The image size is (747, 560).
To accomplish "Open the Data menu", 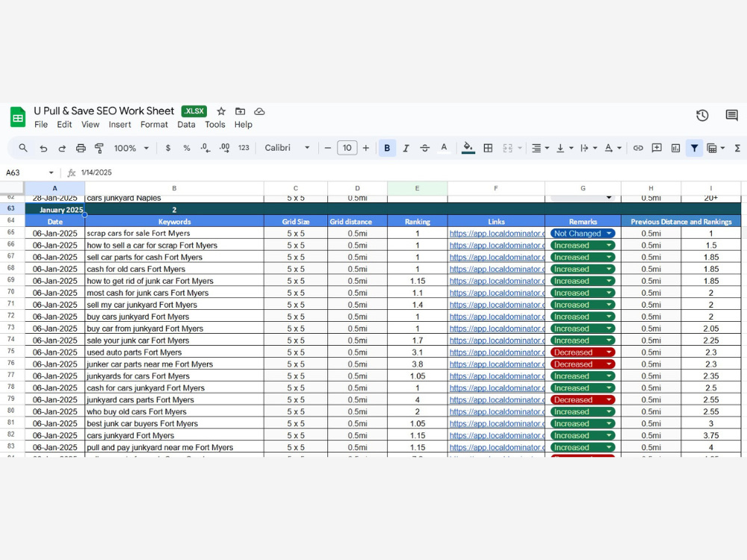I will [x=186, y=124].
